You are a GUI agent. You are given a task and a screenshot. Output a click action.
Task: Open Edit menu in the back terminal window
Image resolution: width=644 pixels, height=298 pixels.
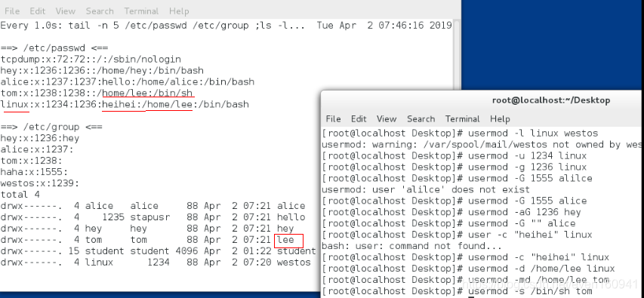pos(38,11)
